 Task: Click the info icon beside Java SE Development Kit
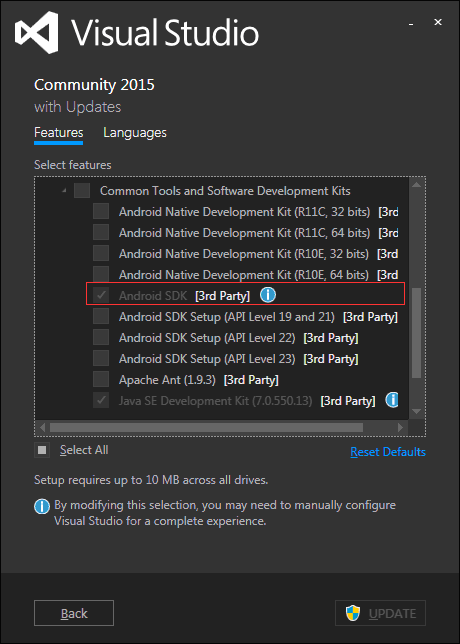point(392,400)
